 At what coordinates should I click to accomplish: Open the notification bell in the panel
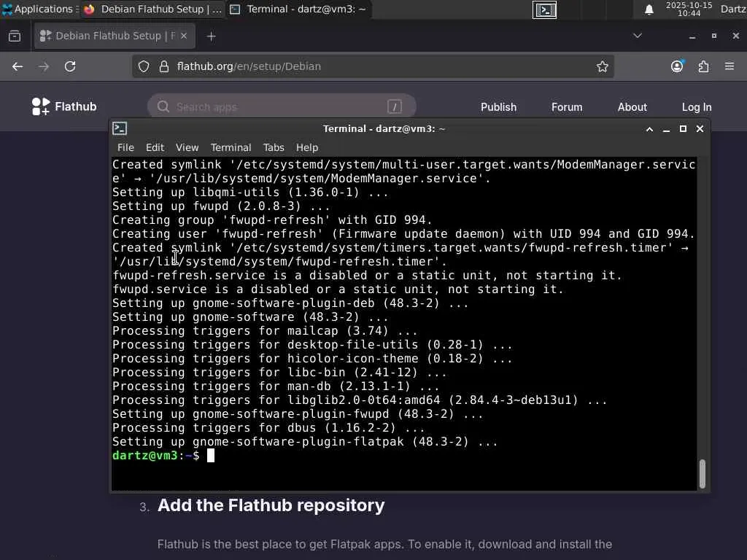tap(649, 9)
